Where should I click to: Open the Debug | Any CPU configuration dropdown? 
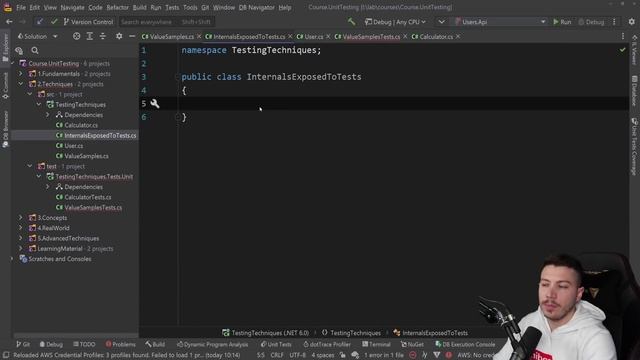396,22
